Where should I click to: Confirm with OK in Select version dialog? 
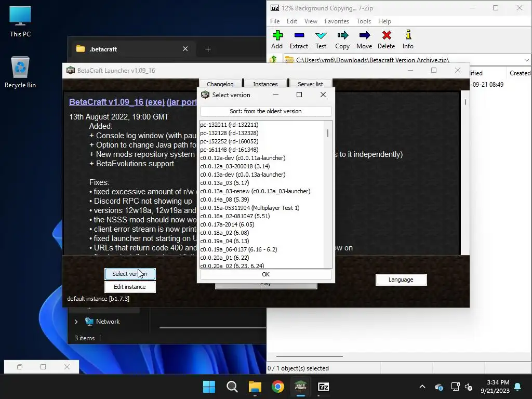coord(265,274)
